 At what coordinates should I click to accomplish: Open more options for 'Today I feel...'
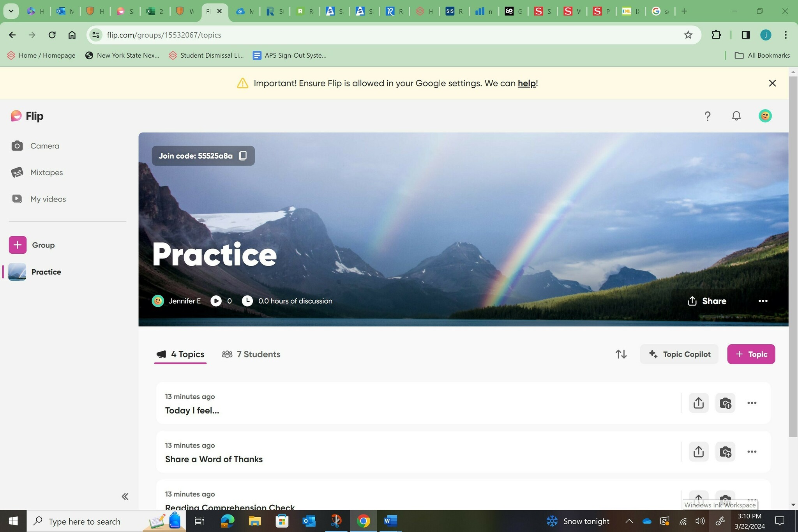pos(752,403)
